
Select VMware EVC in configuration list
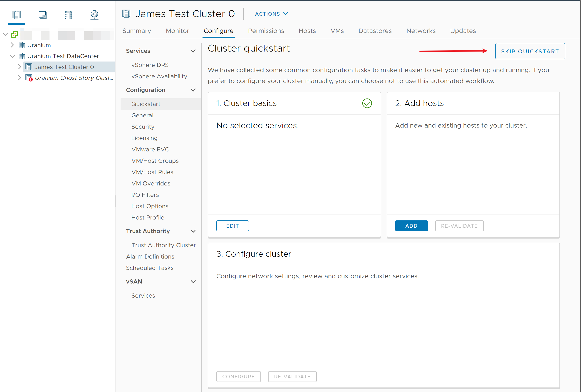coord(150,150)
